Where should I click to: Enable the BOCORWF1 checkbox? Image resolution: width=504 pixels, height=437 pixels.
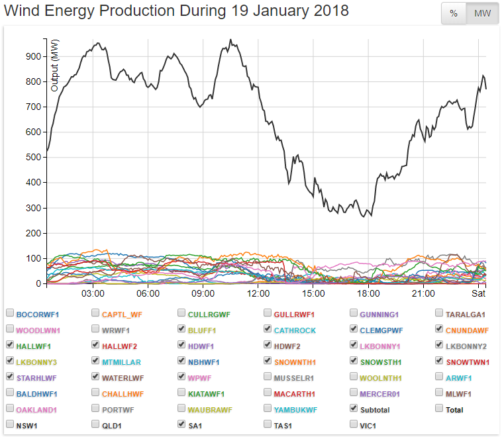click(10, 313)
